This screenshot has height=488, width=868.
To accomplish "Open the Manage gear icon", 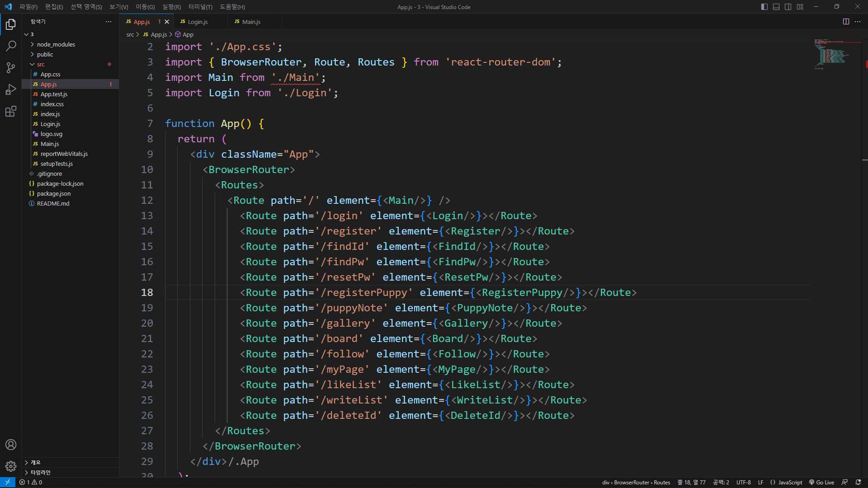I will point(11,466).
